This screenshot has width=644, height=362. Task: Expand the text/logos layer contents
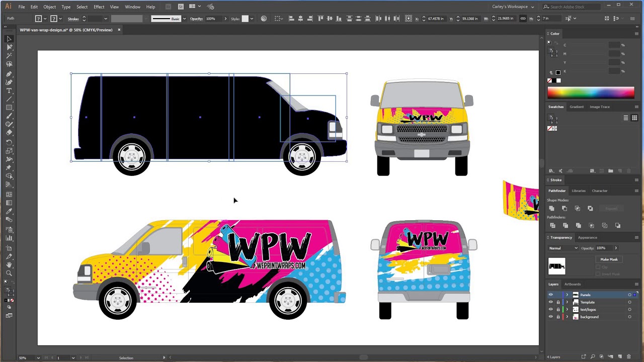coord(567,310)
